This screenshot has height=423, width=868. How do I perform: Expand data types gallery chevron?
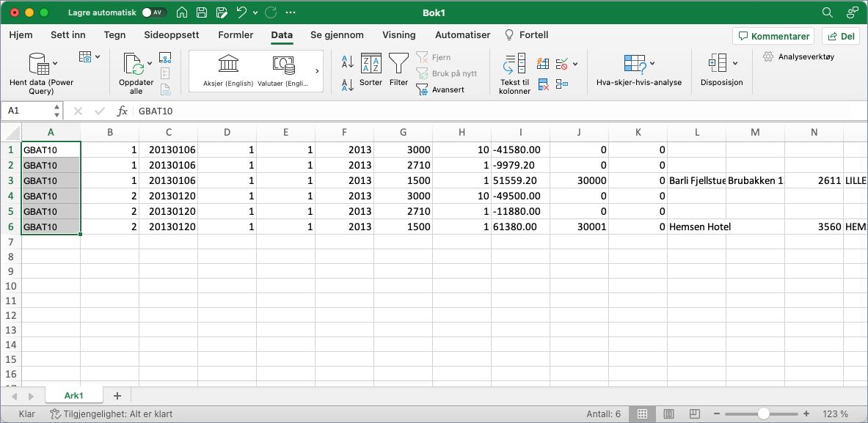[x=317, y=71]
